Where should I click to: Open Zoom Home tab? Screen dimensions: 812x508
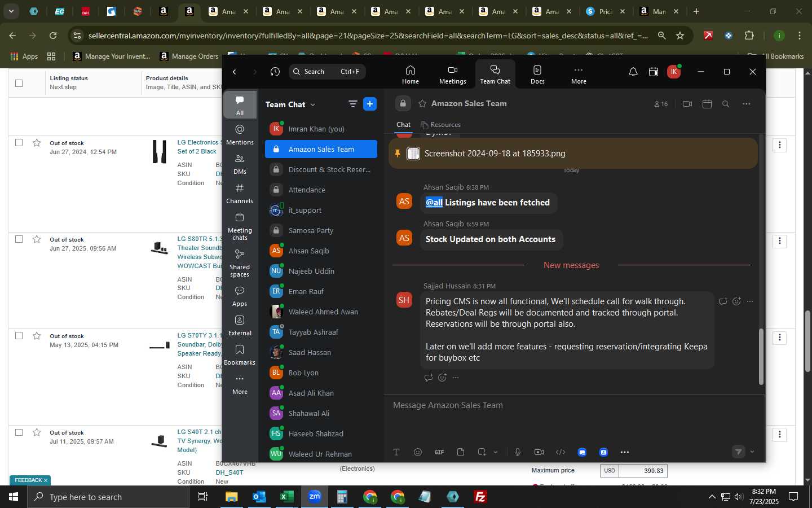pyautogui.click(x=410, y=75)
